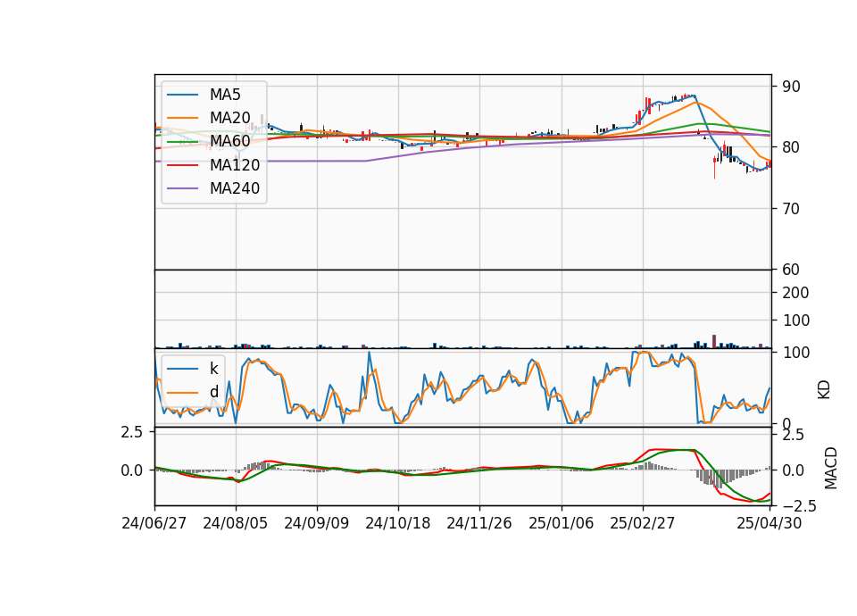
Task: Click the 24/09/09 date axis label
Action: pyautogui.click(x=316, y=523)
